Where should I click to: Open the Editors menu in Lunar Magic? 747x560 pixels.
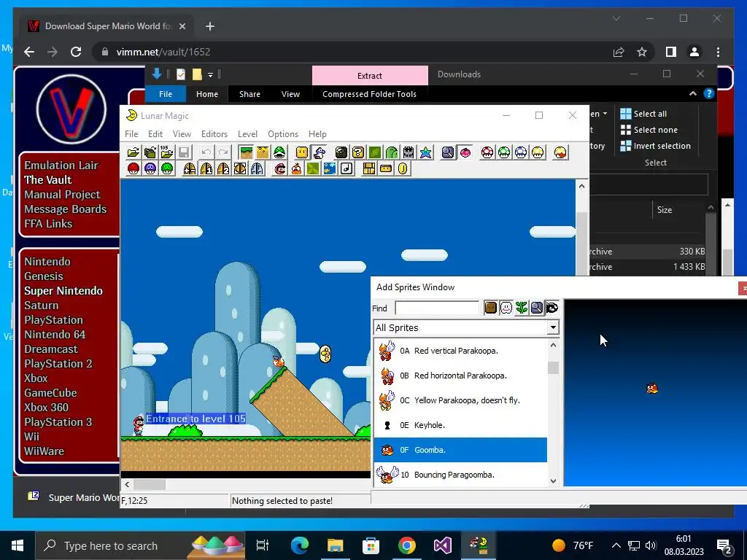click(x=214, y=134)
